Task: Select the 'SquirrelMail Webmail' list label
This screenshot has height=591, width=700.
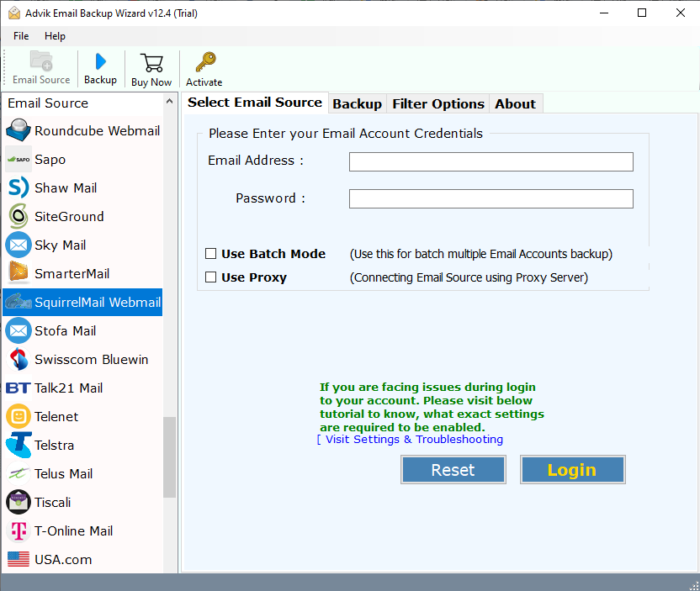Action: pos(98,302)
